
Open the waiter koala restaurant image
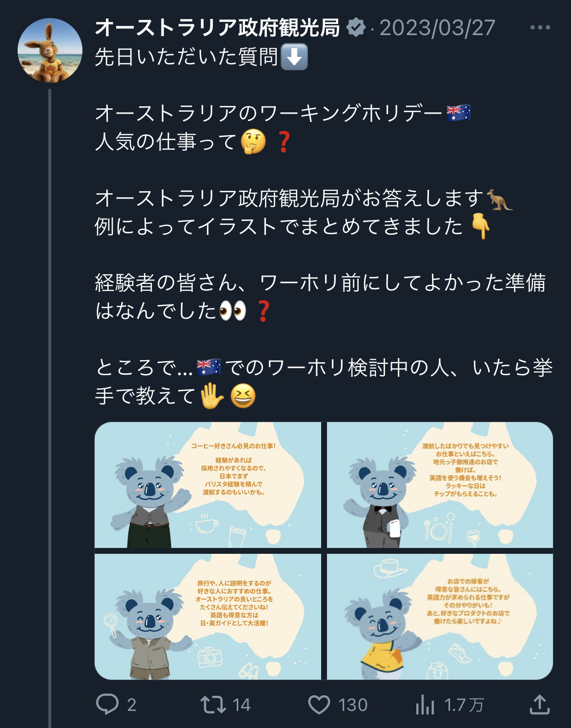(440, 485)
